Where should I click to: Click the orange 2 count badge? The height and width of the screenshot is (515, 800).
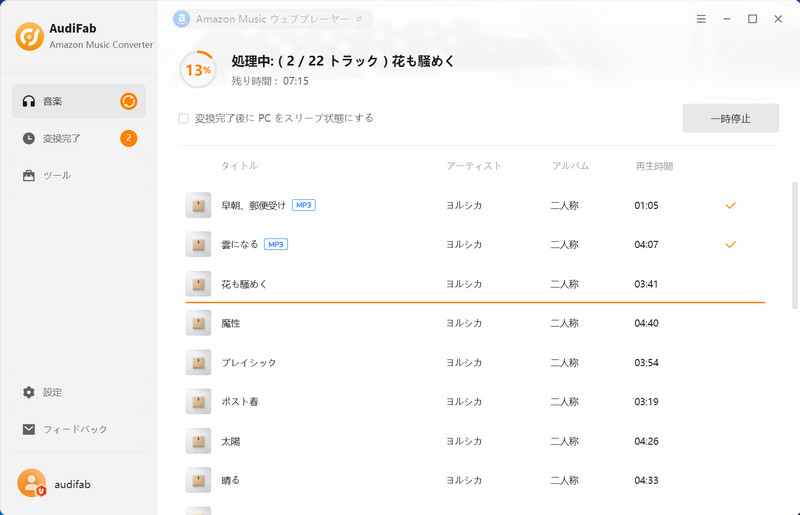click(x=129, y=138)
